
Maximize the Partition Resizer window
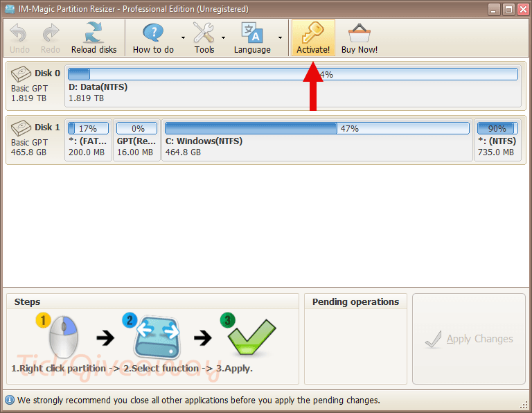click(x=508, y=10)
